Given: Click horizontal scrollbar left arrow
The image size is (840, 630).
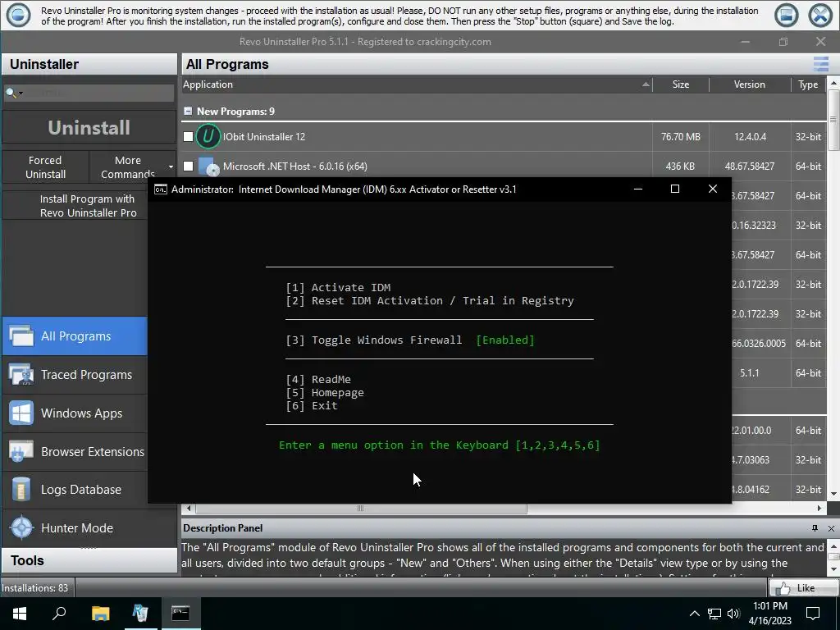Looking at the screenshot, I should (x=188, y=508).
